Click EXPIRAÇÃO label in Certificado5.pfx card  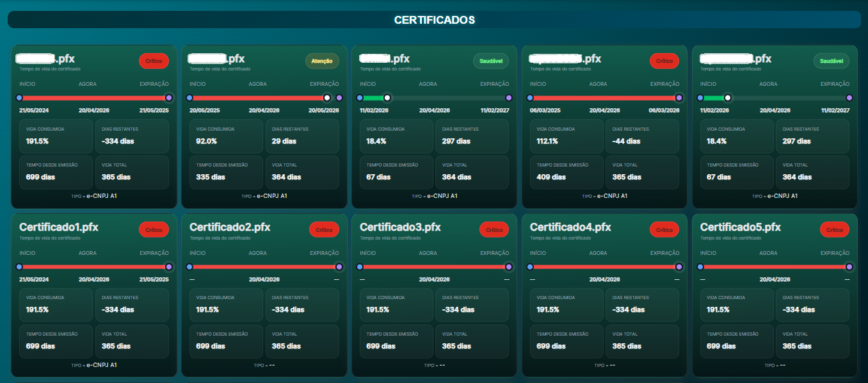835,253
